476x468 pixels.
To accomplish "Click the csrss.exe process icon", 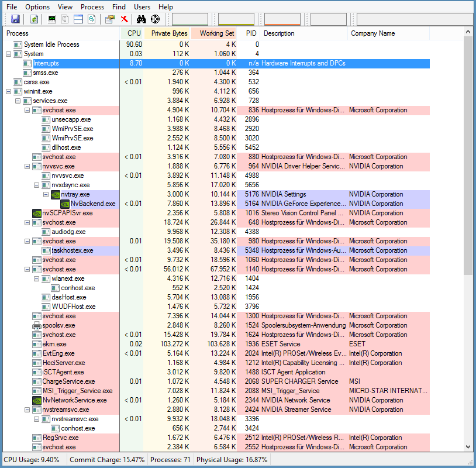I will 18,82.
